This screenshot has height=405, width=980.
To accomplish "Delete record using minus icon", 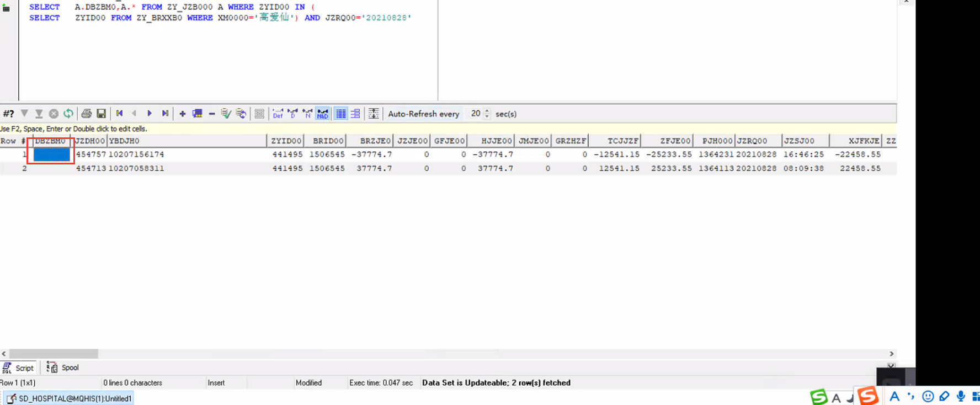I will (x=212, y=114).
